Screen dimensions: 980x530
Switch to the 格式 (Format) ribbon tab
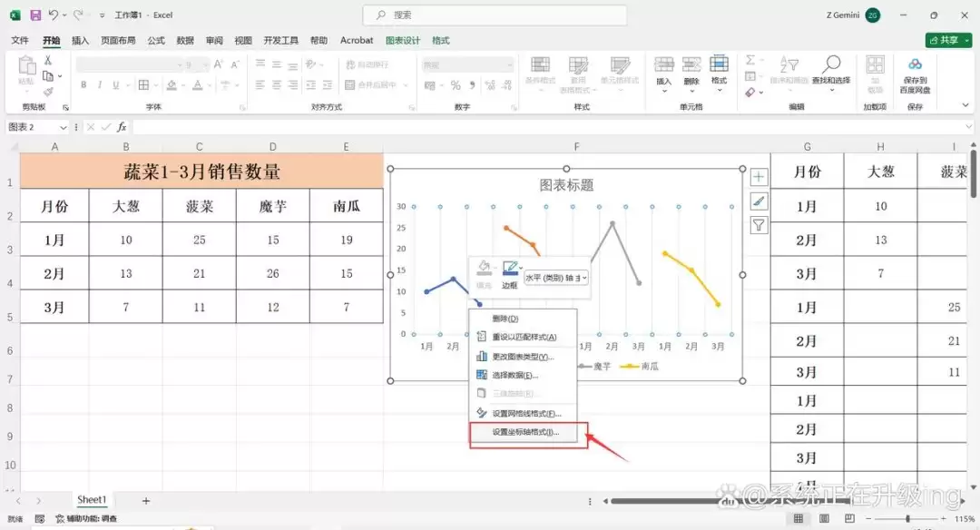(441, 40)
